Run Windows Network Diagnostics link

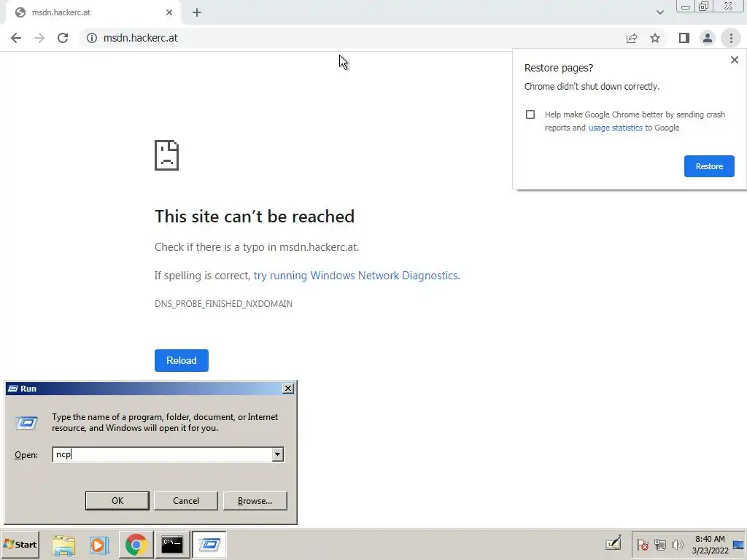356,275
